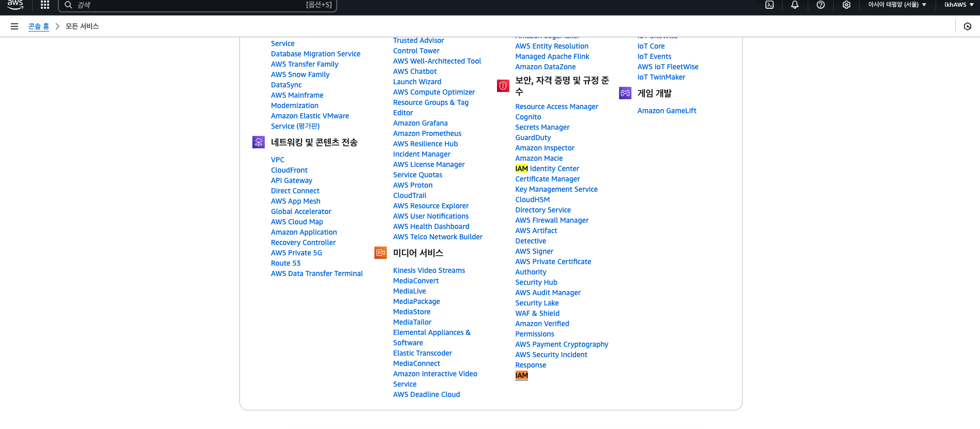The width and height of the screenshot is (980, 429).
Task: Open DataSync service
Action: [x=287, y=85]
